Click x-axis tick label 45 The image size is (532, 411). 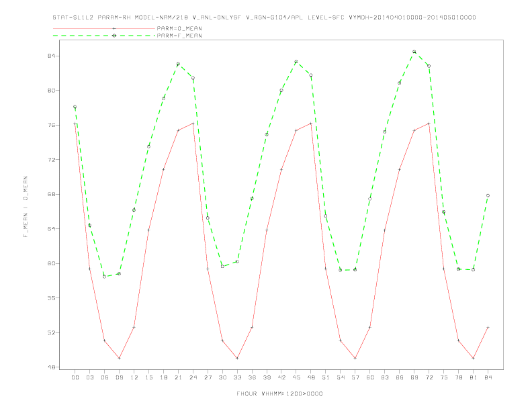tap(296, 377)
